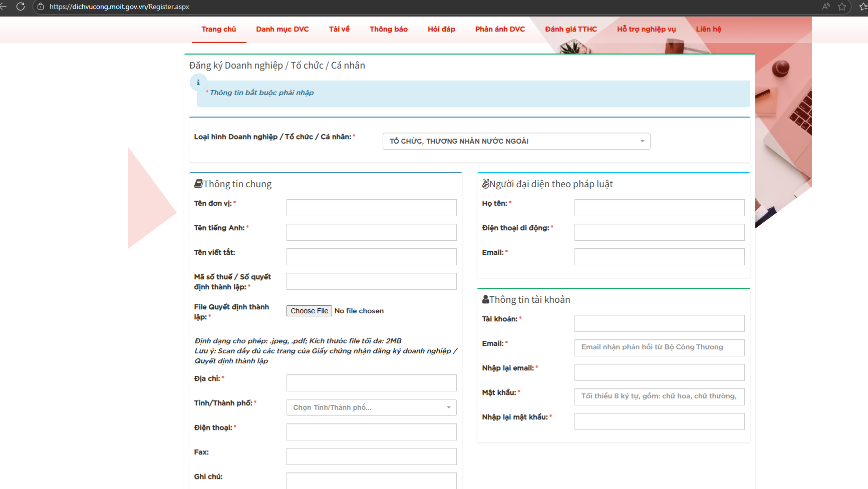The height and width of the screenshot is (489, 868).
Task: Select the Họ tên text box
Action: click(x=659, y=208)
